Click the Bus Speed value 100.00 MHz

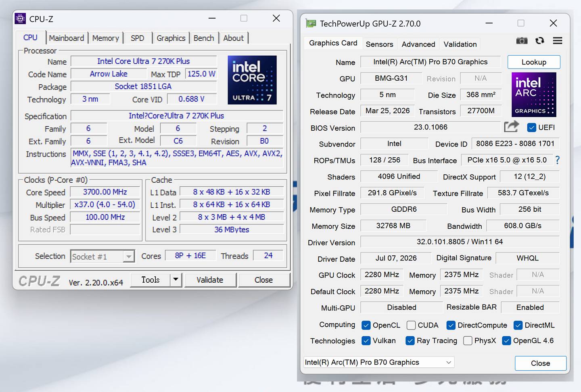pos(105,217)
